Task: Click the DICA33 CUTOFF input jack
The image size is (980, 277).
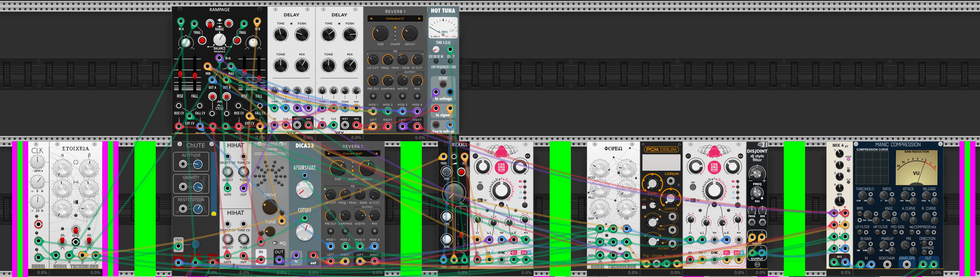Action: click(304, 218)
